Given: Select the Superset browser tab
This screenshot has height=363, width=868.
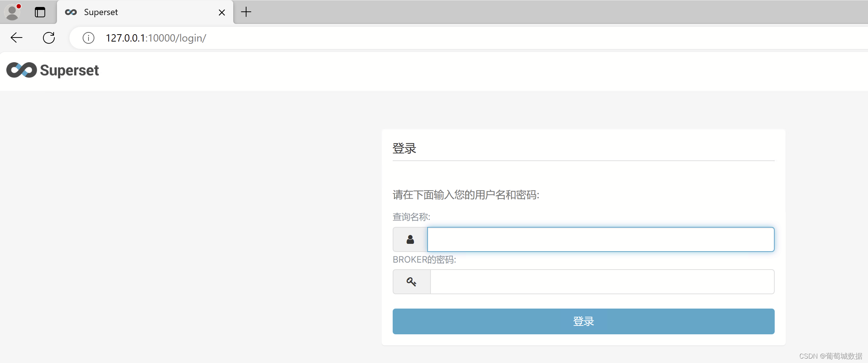Looking at the screenshot, I should tap(145, 12).
